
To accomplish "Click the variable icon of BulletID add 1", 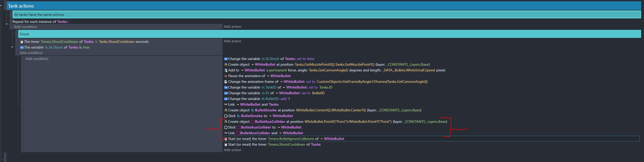I will (x=226, y=99).
